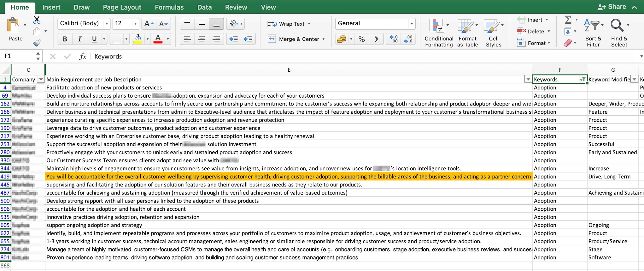
Task: Open Sort & Filter
Action: [x=593, y=33]
